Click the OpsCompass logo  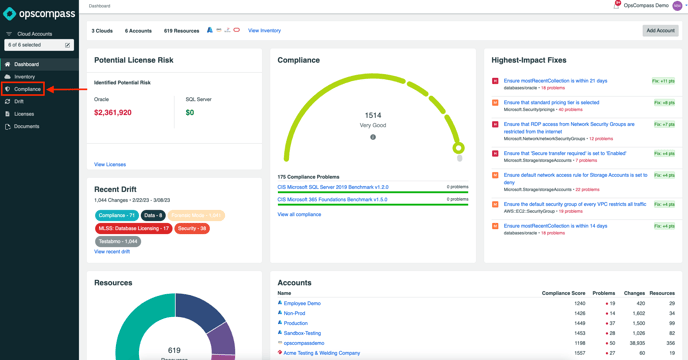click(39, 14)
